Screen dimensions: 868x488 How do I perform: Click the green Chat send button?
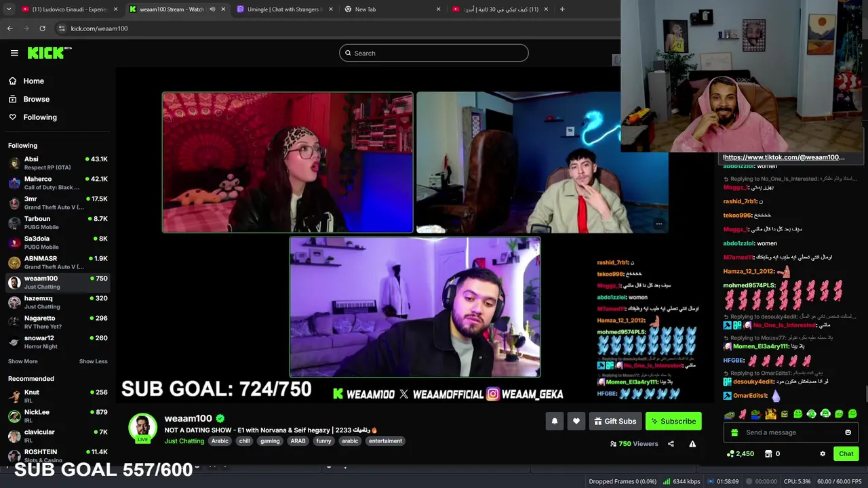tap(846, 453)
